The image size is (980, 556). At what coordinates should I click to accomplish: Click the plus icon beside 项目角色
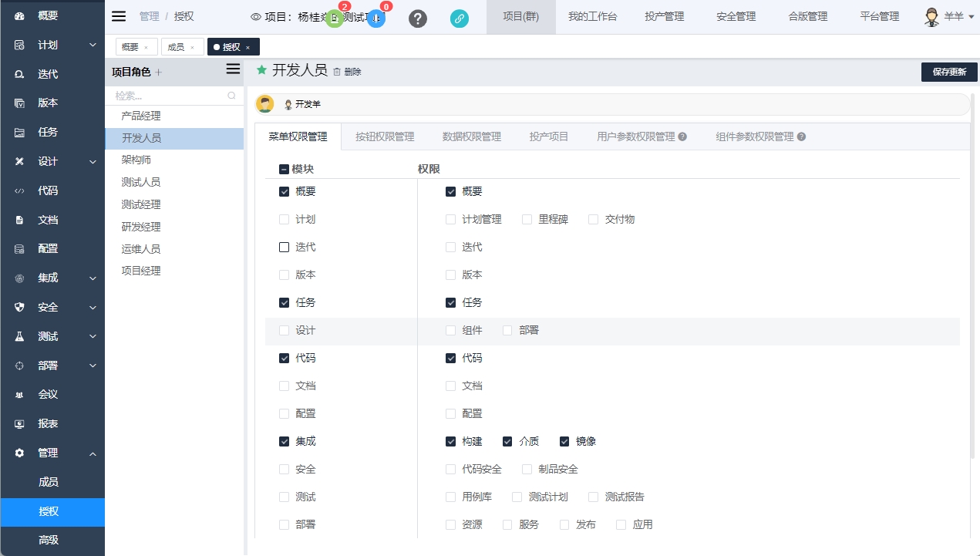point(159,72)
